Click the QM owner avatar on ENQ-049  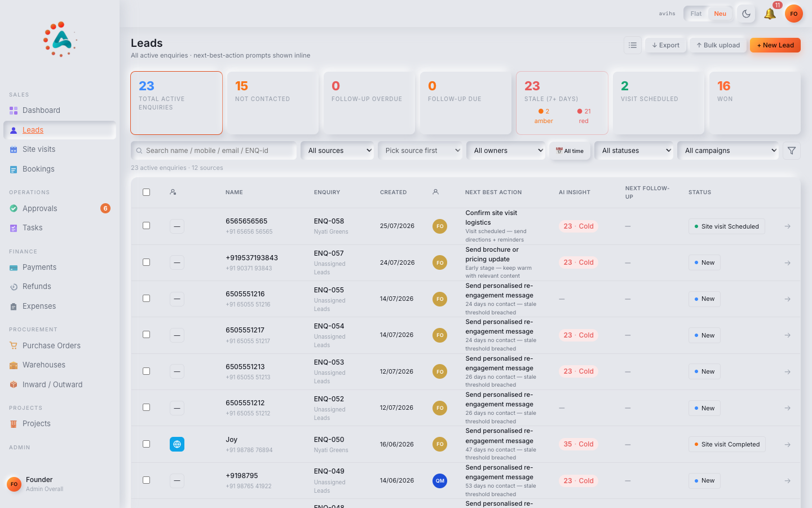[x=440, y=481]
